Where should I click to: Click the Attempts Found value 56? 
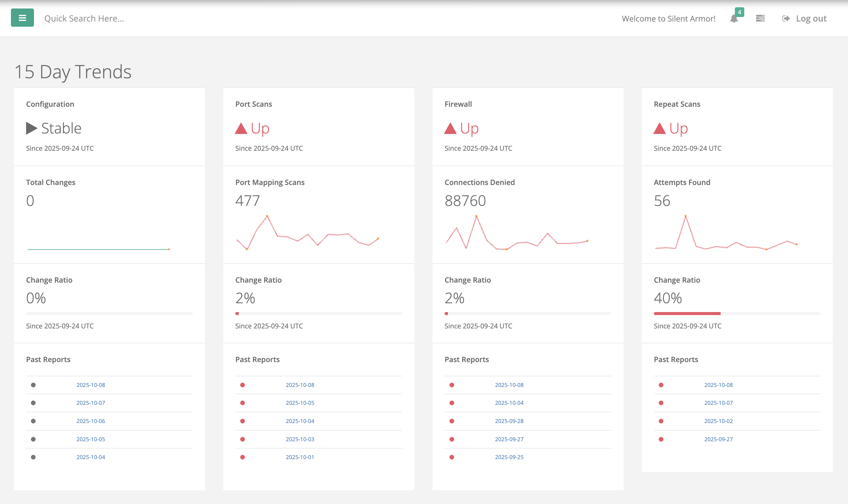[x=662, y=201]
